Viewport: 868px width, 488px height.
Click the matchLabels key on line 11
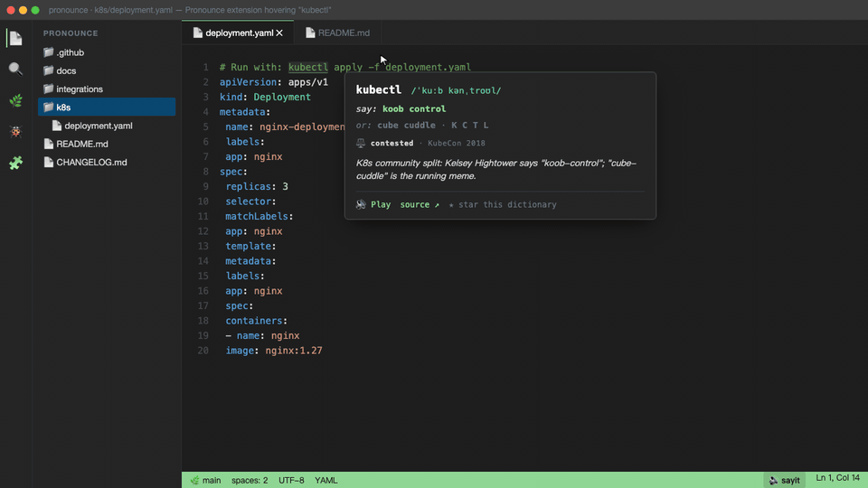coord(256,216)
